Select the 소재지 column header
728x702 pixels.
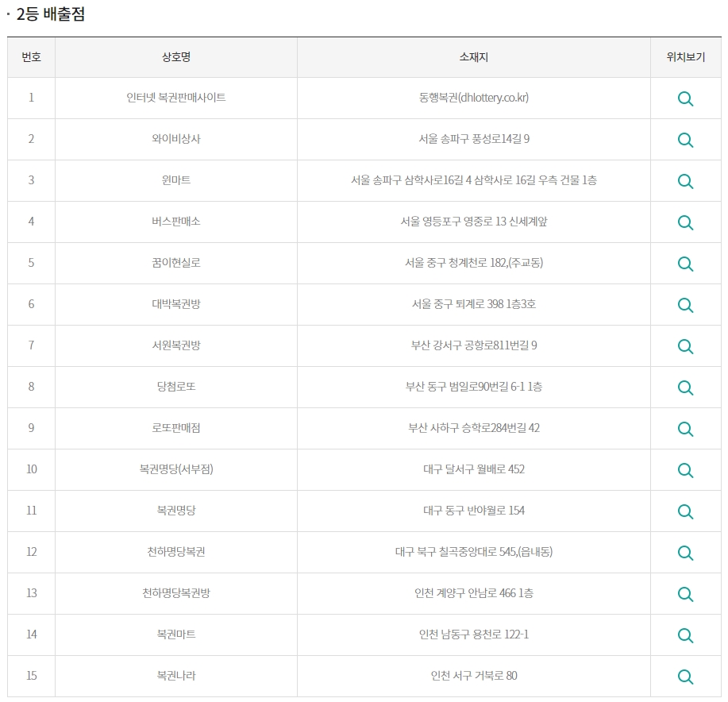[474, 57]
